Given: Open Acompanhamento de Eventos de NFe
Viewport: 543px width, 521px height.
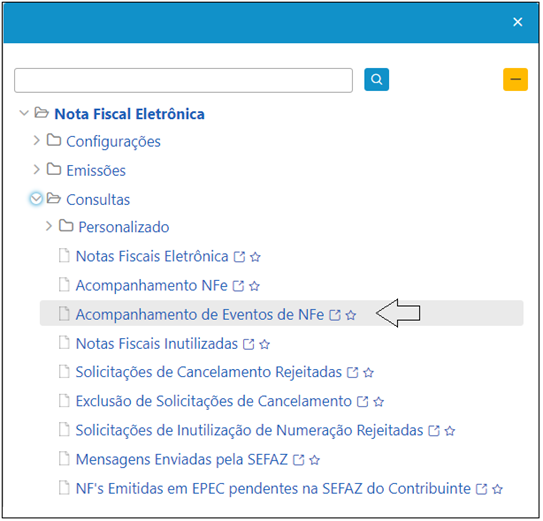Looking at the screenshot, I should click(200, 315).
